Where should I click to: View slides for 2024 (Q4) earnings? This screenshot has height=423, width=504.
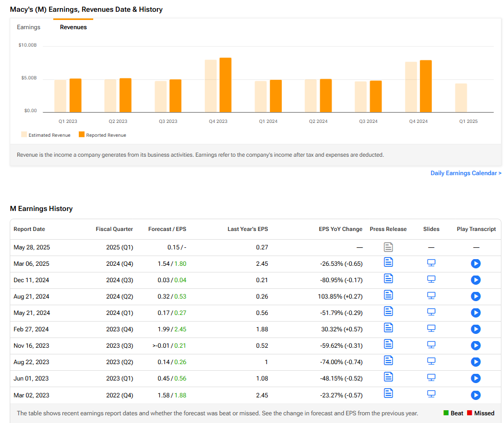[431, 263]
